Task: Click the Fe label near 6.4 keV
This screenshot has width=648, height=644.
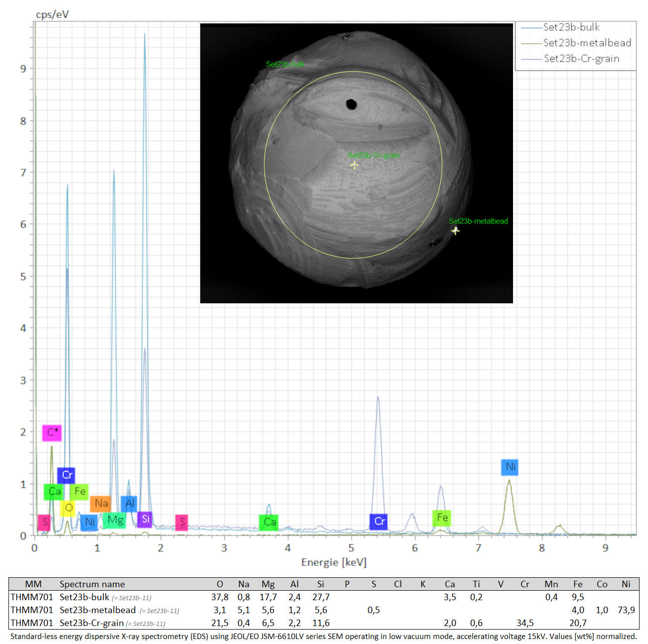Action: (442, 518)
